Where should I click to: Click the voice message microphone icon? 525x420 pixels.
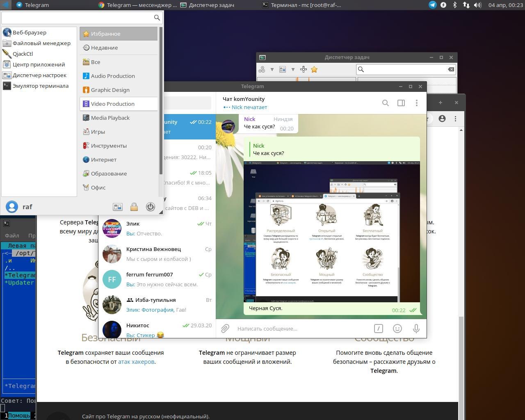416,329
